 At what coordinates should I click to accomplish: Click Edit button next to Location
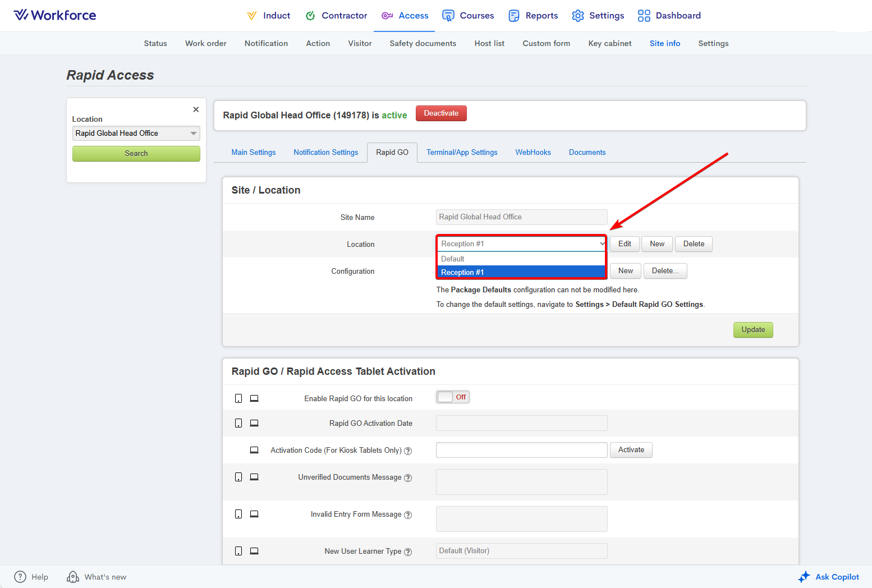coord(625,244)
